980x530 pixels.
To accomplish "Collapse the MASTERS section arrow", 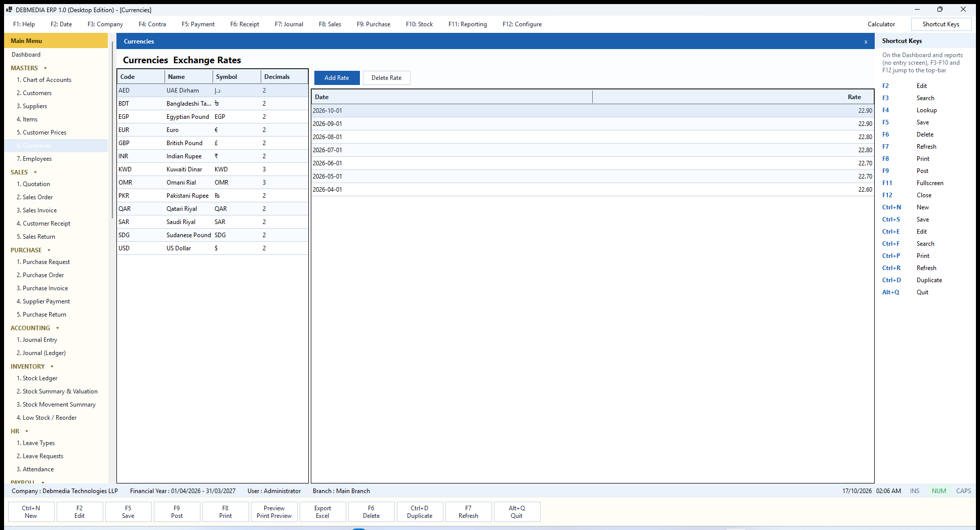I will (46, 68).
